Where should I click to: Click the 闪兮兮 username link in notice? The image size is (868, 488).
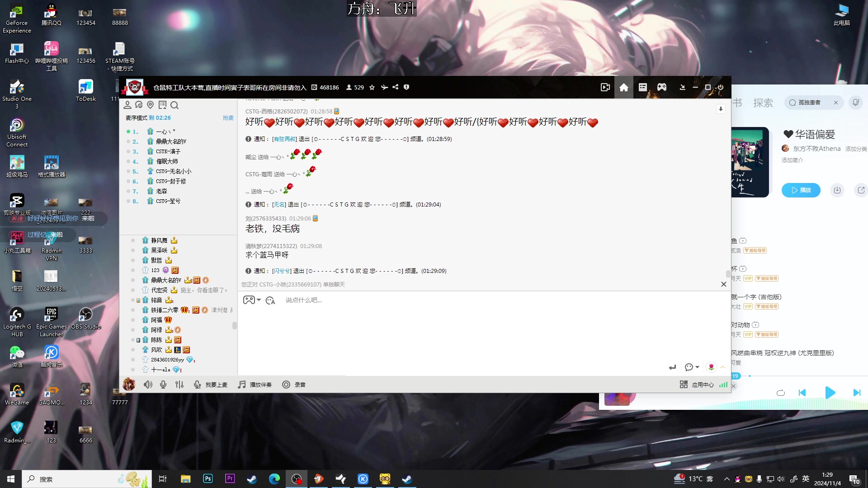click(282, 271)
